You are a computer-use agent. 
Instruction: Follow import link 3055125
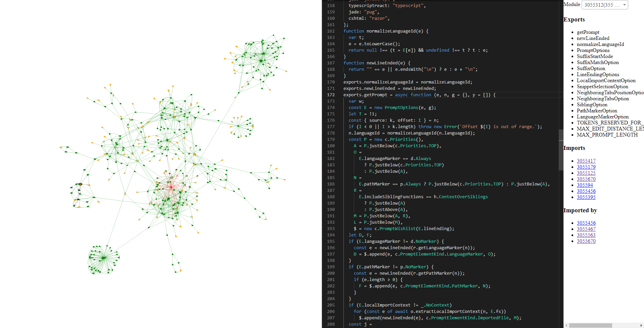point(586,173)
